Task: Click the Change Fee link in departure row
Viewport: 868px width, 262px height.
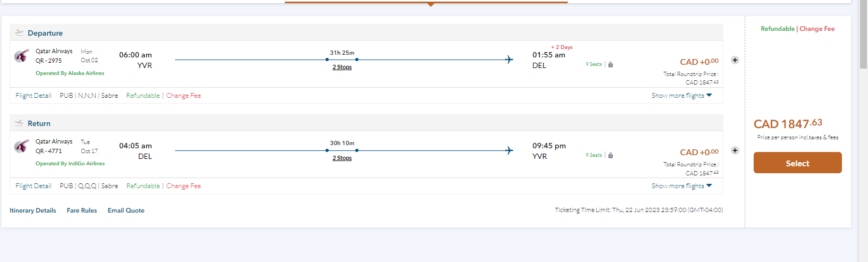Action: [183, 96]
